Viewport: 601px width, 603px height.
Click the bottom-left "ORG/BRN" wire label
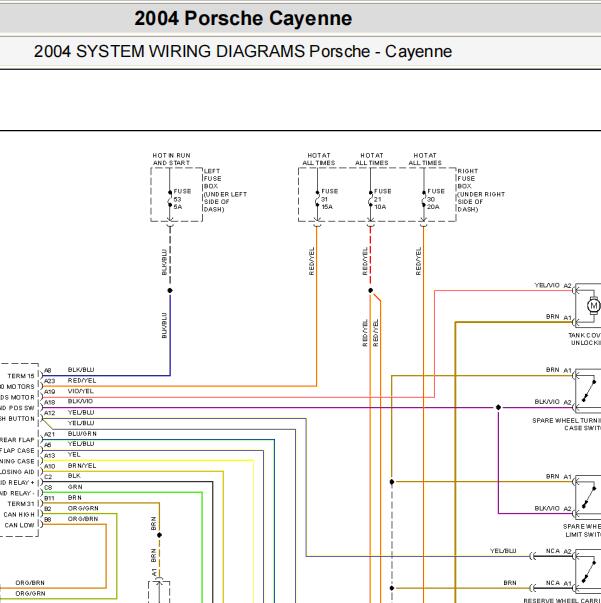point(30,583)
